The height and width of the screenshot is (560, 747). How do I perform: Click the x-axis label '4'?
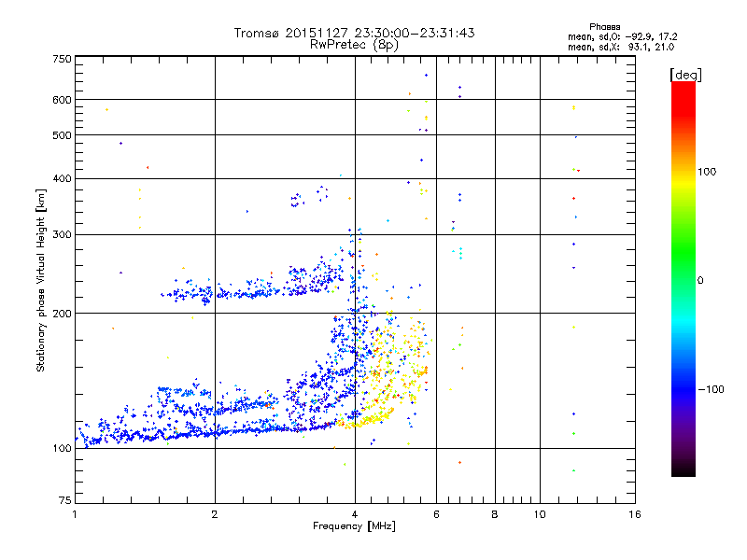(355, 514)
